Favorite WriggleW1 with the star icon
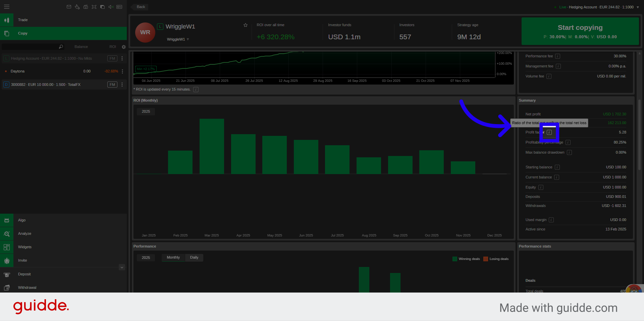Image resolution: width=644 pixels, height=321 pixels. click(246, 25)
